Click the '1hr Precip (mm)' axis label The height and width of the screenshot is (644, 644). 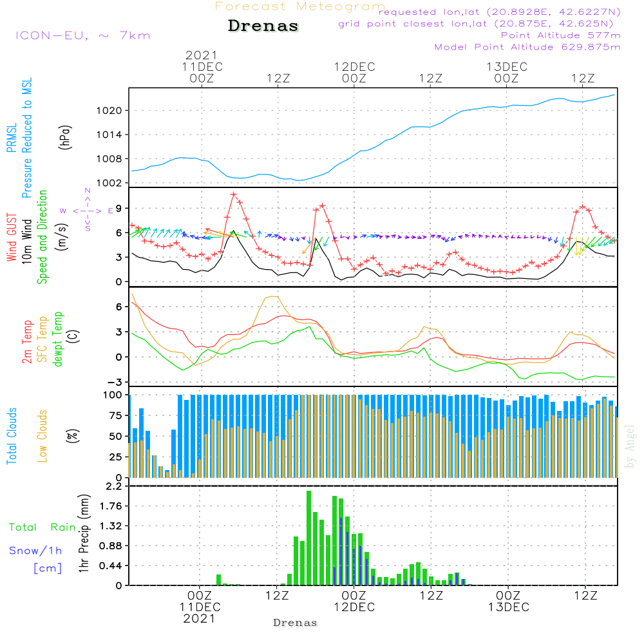pyautogui.click(x=84, y=534)
